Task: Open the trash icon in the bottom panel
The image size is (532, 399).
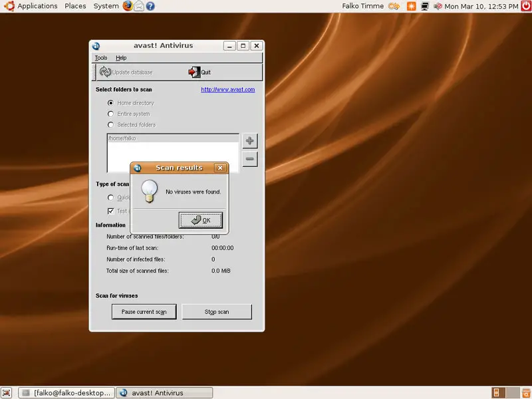Action: click(x=527, y=393)
